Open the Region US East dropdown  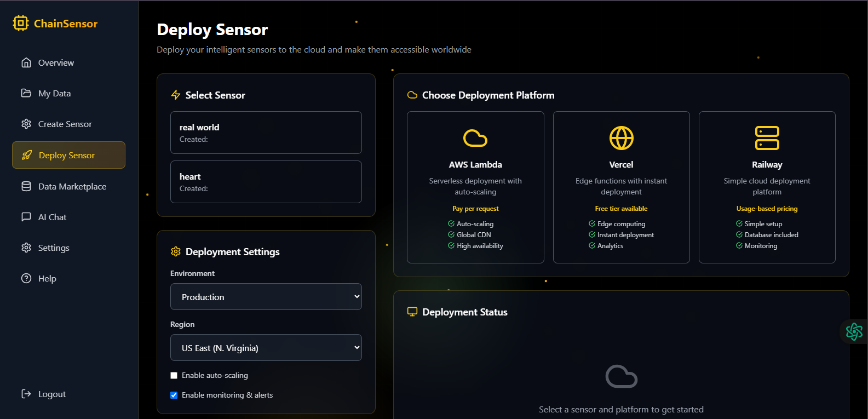click(266, 347)
